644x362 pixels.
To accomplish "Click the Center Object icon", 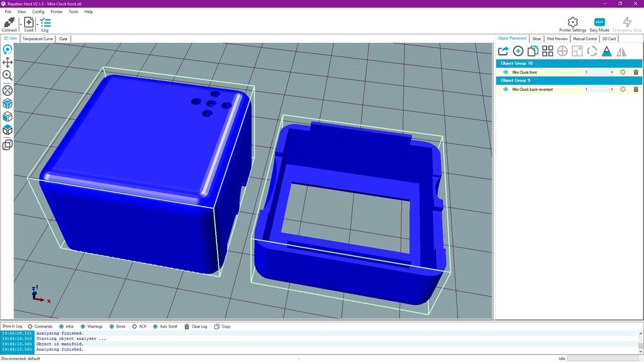I will tap(562, 51).
